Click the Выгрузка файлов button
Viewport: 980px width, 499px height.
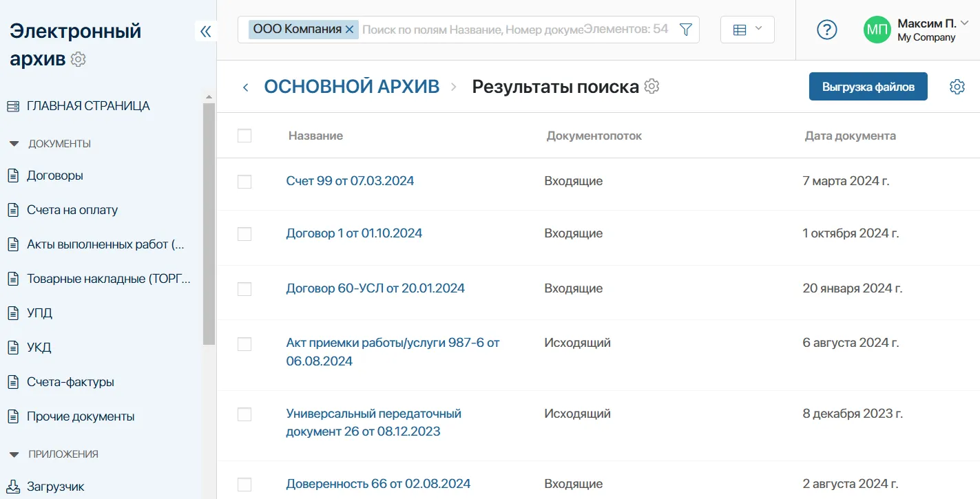(868, 86)
